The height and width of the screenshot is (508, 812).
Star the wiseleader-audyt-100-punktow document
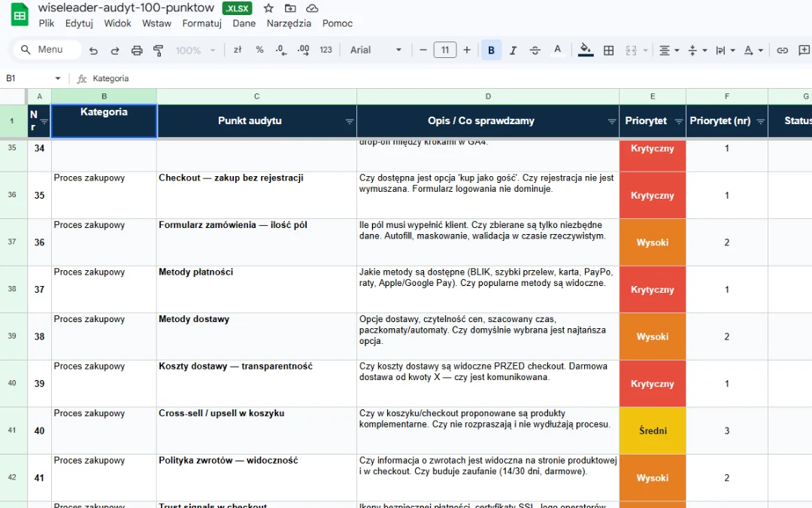[268, 8]
